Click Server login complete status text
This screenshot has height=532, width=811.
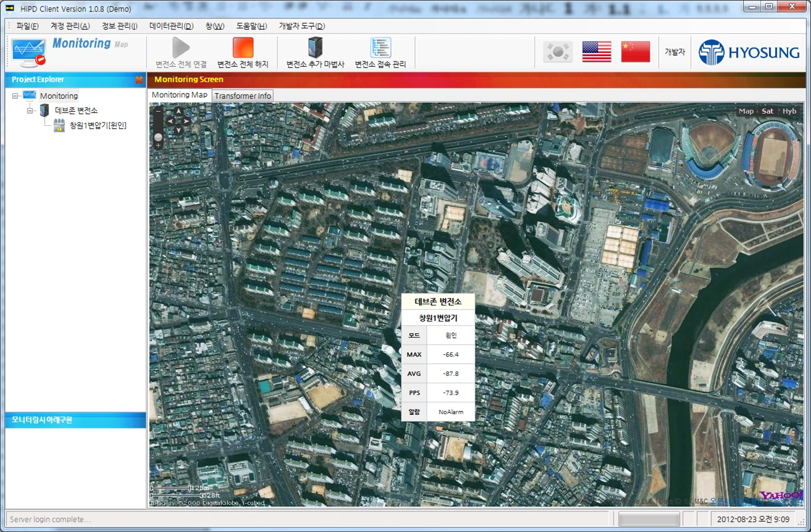(50, 519)
